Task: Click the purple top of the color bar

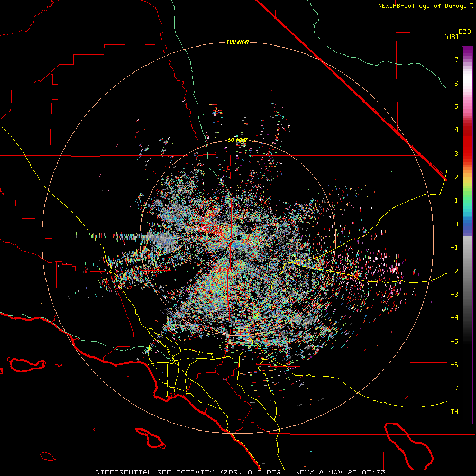Action: tap(467, 52)
